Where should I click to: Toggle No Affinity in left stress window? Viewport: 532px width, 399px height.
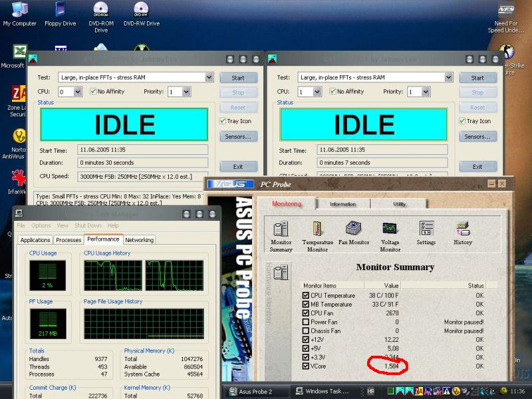(x=94, y=92)
